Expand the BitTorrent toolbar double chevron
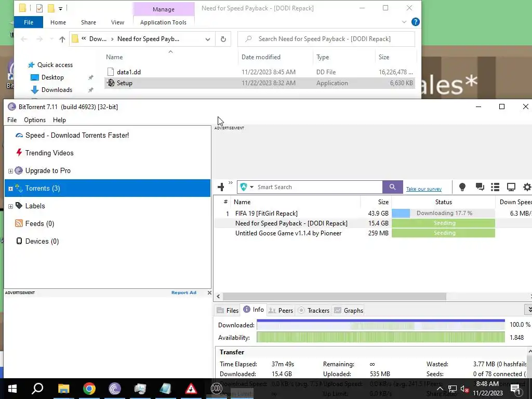This screenshot has width=532, height=399. (x=230, y=183)
